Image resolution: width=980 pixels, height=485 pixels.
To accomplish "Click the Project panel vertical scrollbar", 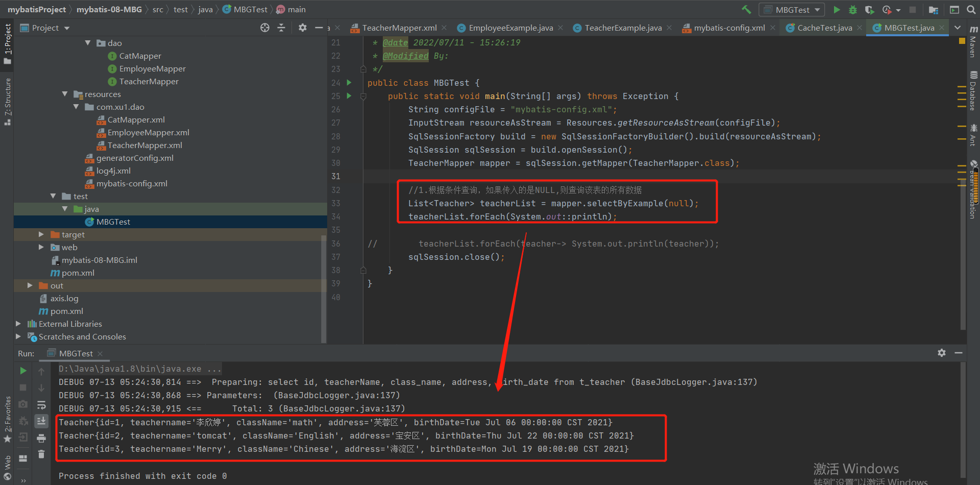I will click(x=324, y=288).
